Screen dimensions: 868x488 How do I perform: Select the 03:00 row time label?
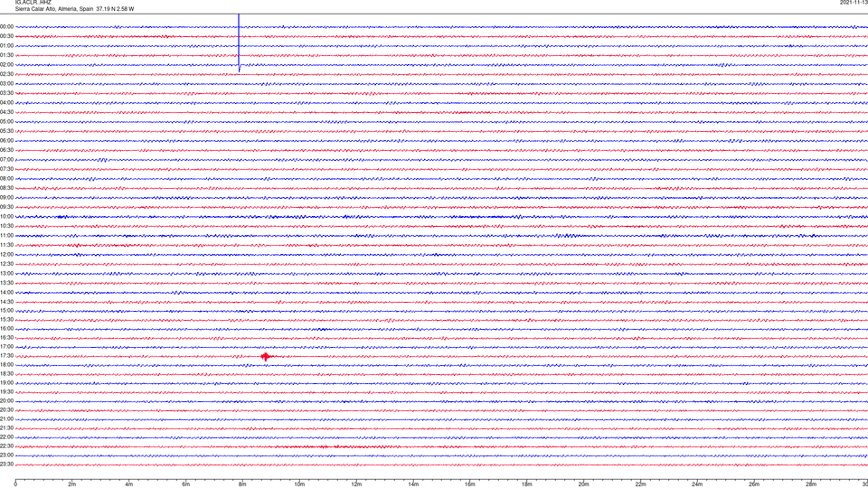point(6,83)
